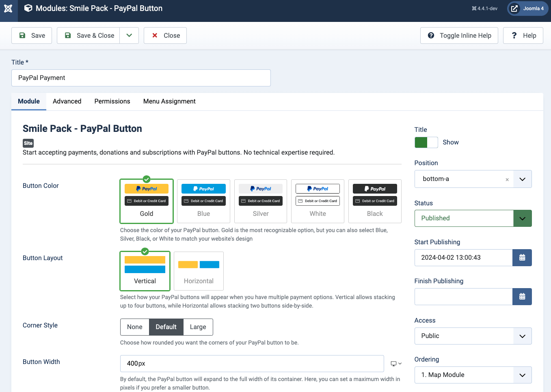Image resolution: width=551 pixels, height=392 pixels.
Task: Close the module editor
Action: (165, 36)
